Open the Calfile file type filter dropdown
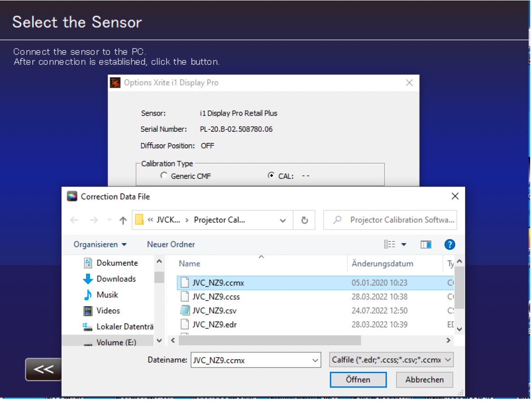 click(391, 360)
